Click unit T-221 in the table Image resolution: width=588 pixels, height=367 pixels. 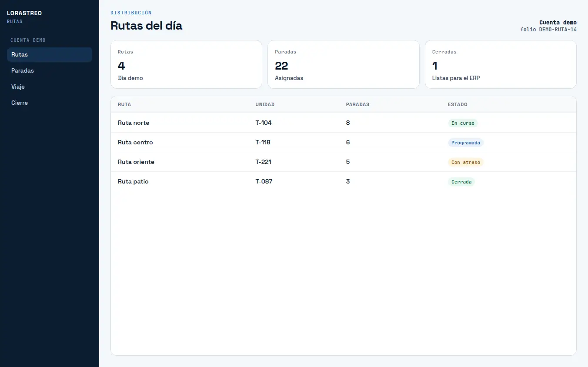point(263,162)
